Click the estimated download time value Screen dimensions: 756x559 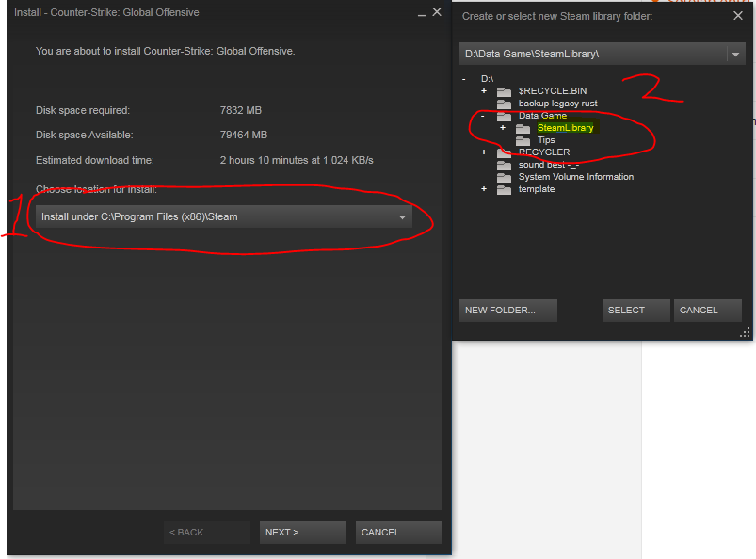(297, 160)
